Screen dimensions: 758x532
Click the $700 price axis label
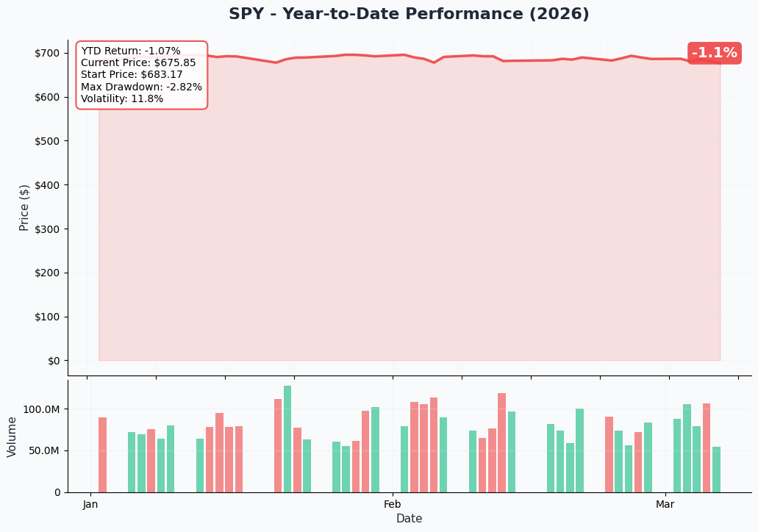pos(47,53)
